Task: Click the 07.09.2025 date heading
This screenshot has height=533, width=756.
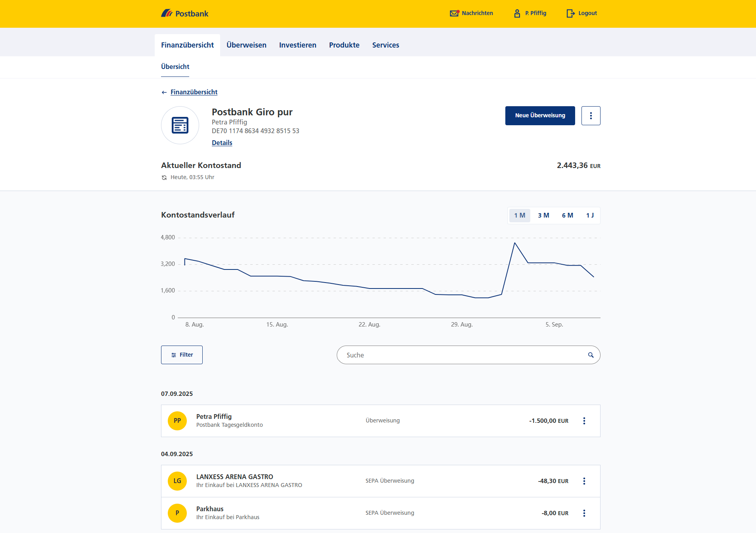Action: coord(177,394)
